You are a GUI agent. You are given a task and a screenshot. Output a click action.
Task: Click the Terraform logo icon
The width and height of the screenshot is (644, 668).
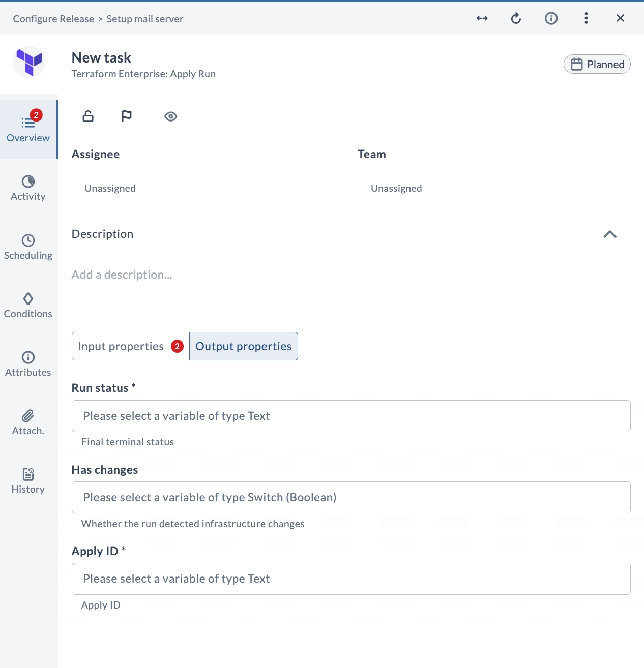(29, 62)
